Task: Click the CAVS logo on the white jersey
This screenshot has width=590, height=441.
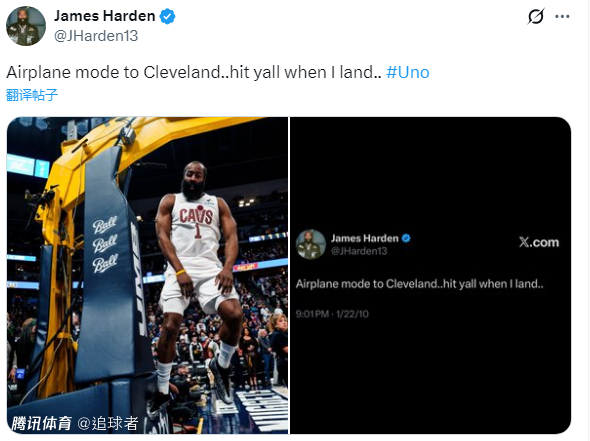Action: tap(196, 216)
